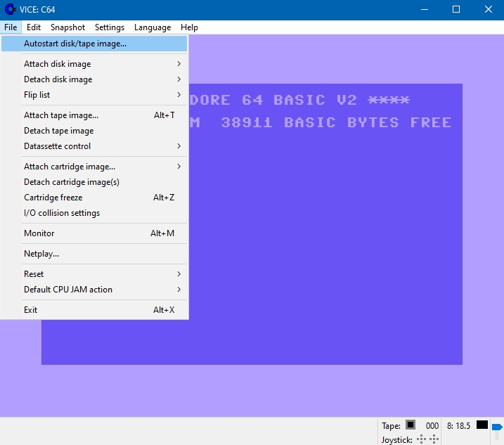Screen dimensions: 504x445
Task: Maximize the VICE window
Action: [456, 9]
